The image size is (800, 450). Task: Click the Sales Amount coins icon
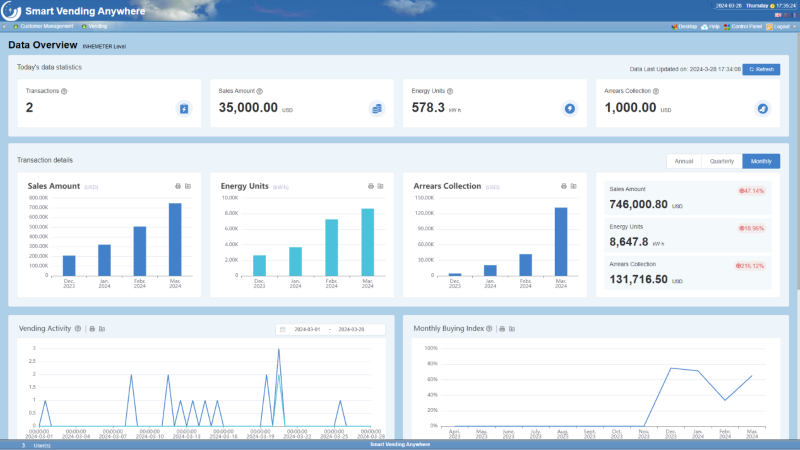pos(377,109)
